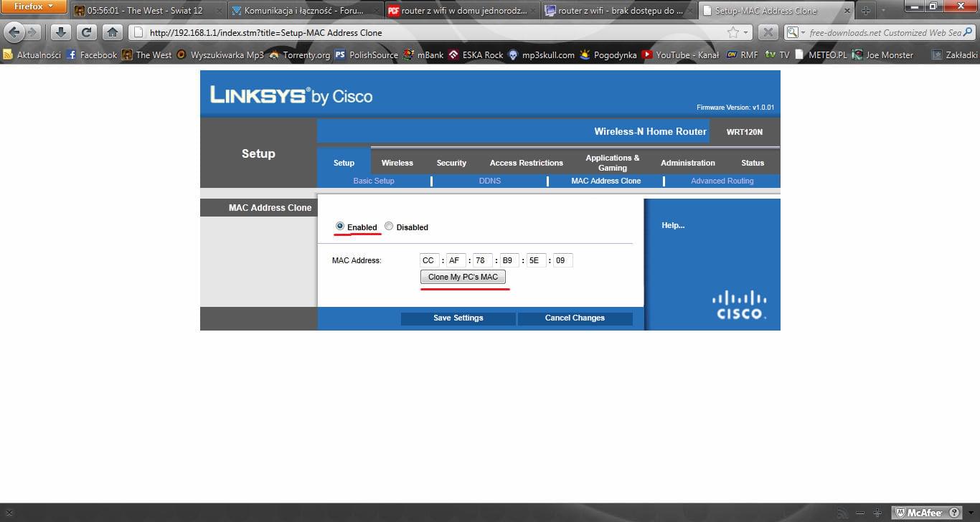The height and width of the screenshot is (522, 980).
Task: Switch to Komunikacja i łączność forum tab
Action: 305,11
